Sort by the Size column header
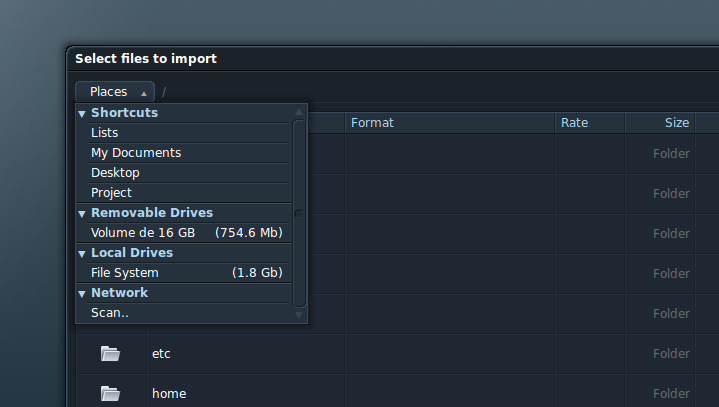The image size is (719, 407). 660,123
